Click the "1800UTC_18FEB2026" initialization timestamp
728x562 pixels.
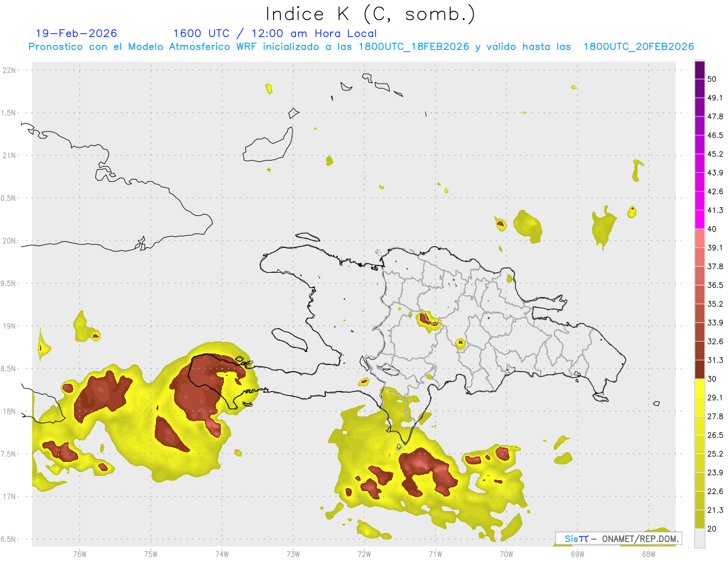414,47
